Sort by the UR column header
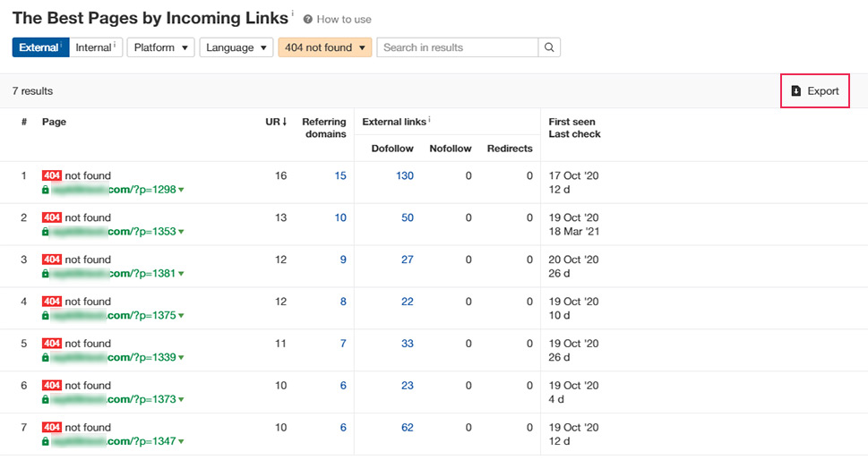 (276, 122)
